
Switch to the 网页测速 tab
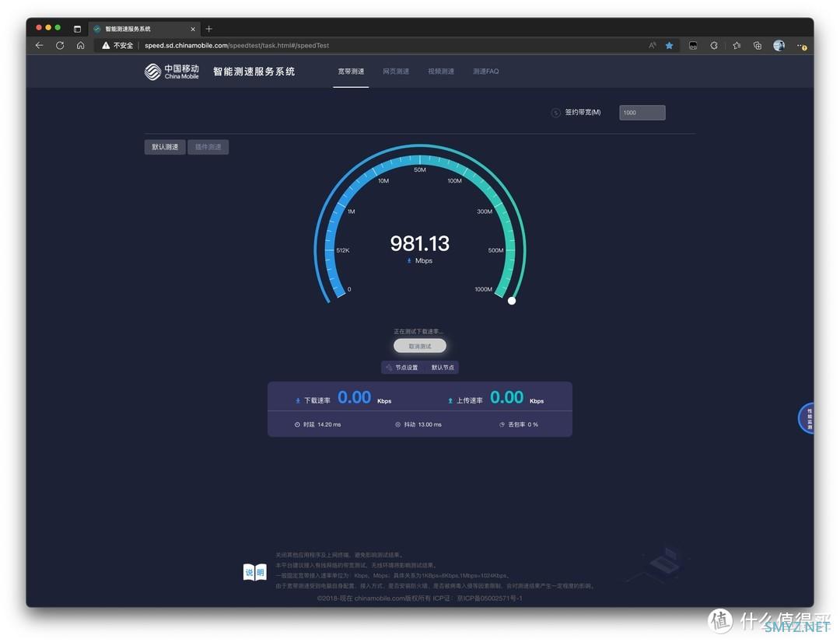tap(396, 72)
